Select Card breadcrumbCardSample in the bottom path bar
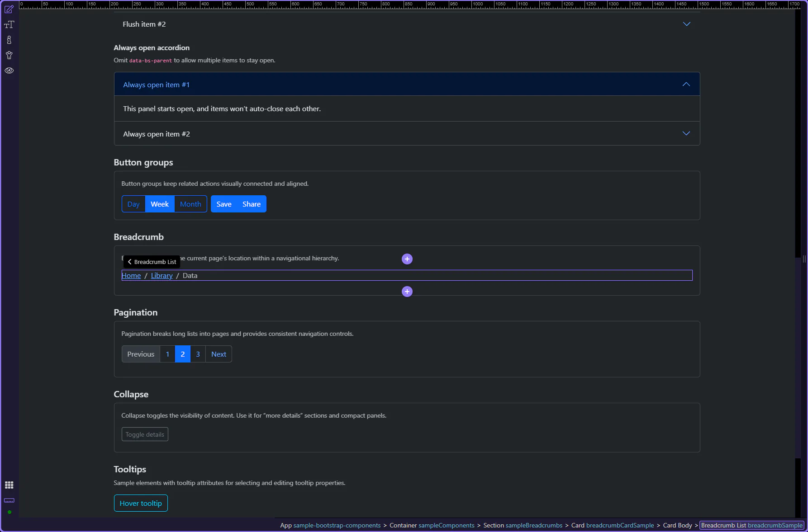 613,525
